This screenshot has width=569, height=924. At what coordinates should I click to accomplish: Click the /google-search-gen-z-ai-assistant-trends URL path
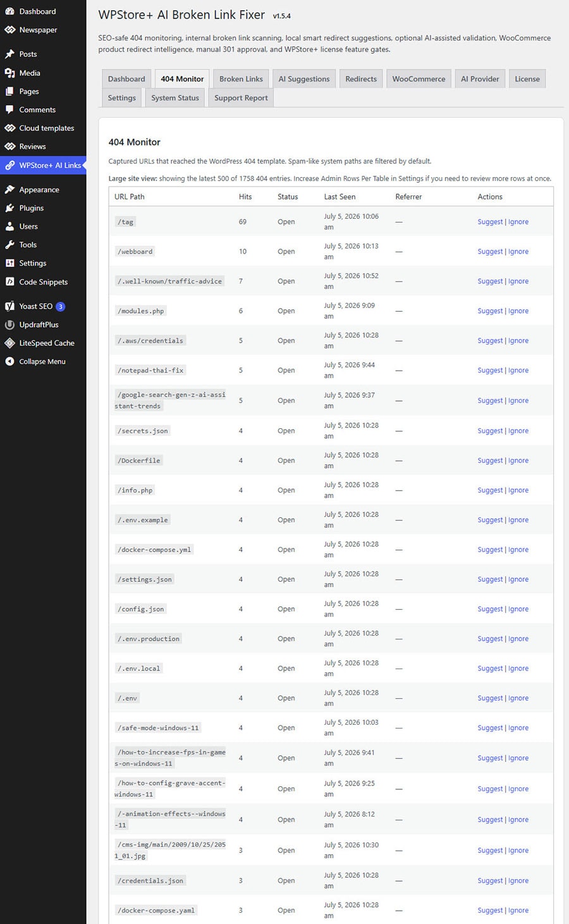point(170,400)
